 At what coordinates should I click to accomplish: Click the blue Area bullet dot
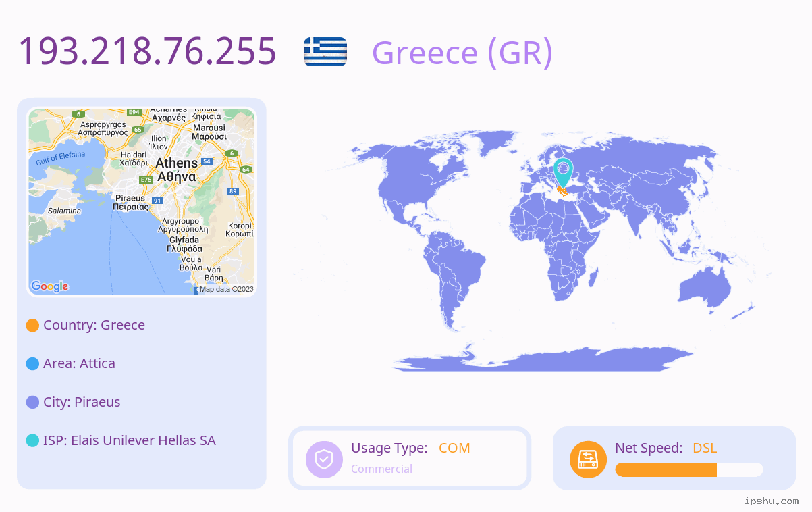pos(32,363)
